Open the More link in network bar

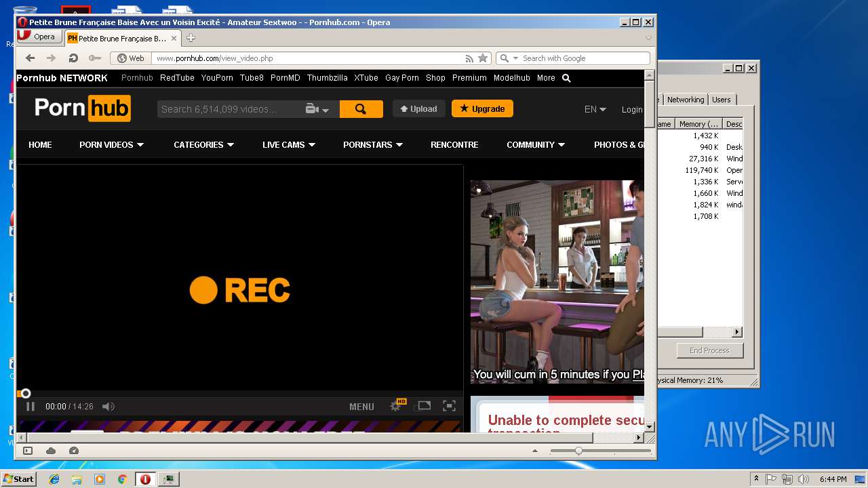[x=546, y=78]
